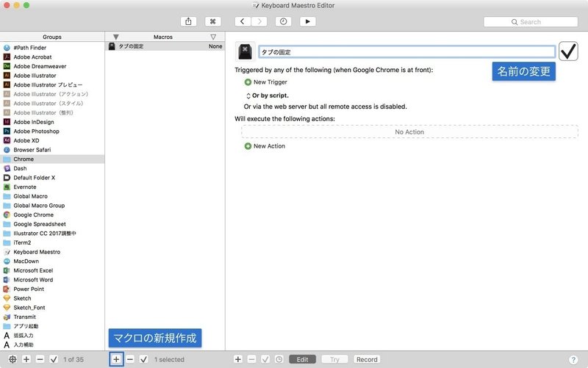Select the Evernote group
588x368 pixels.
pos(52,187)
